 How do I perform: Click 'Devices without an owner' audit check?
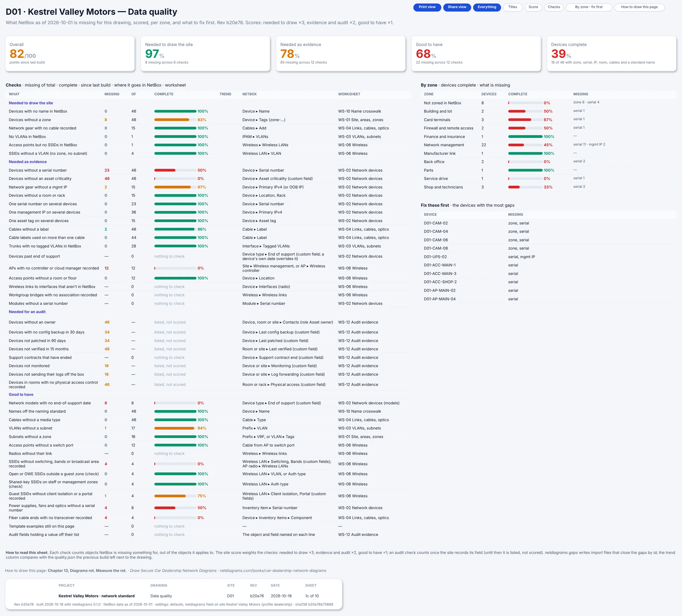[x=32, y=323]
